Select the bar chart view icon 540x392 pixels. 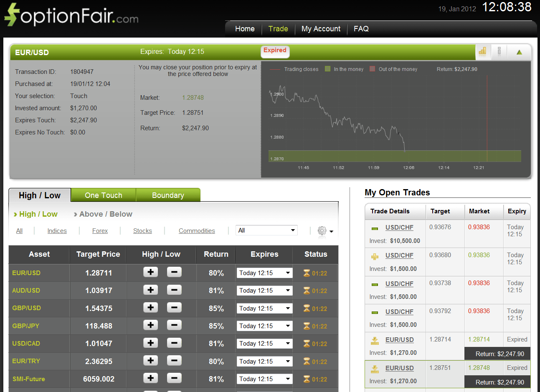pyautogui.click(x=482, y=51)
